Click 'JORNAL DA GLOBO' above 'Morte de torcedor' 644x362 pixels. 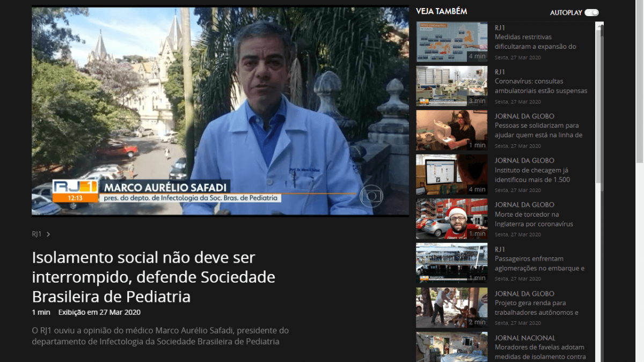524,205
